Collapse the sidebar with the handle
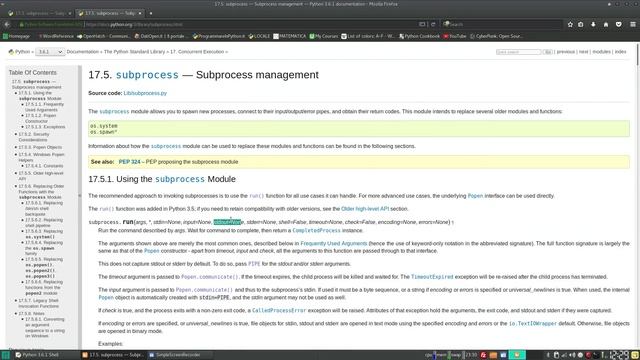 coord(80,196)
